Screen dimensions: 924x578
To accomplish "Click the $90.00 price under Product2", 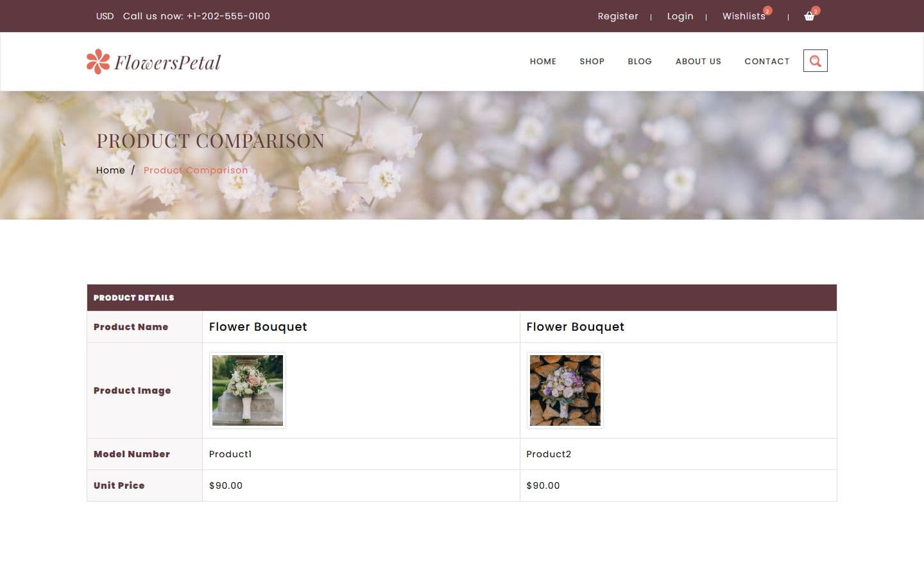I will click(x=543, y=486).
